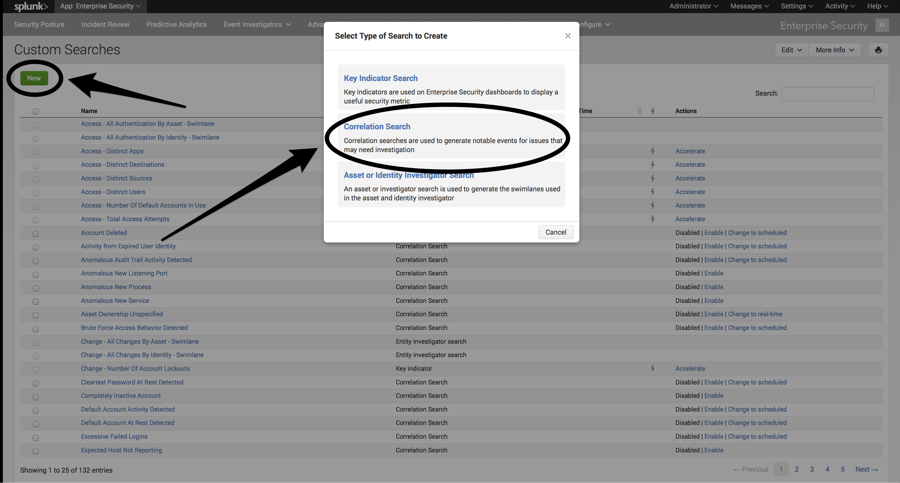Screen dimensions: 900x483
Task: Expand the More Info dropdown
Action: click(x=835, y=50)
